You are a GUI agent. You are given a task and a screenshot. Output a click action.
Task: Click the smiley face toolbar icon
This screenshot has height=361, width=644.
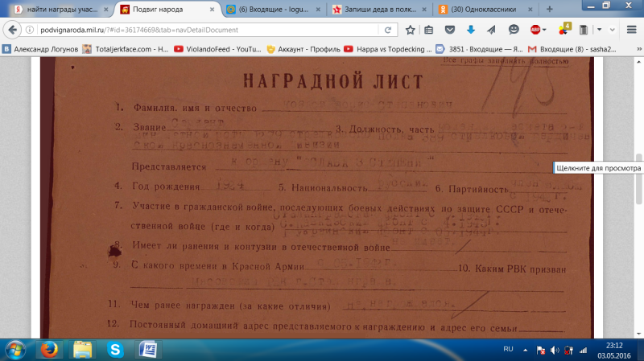coord(513,30)
